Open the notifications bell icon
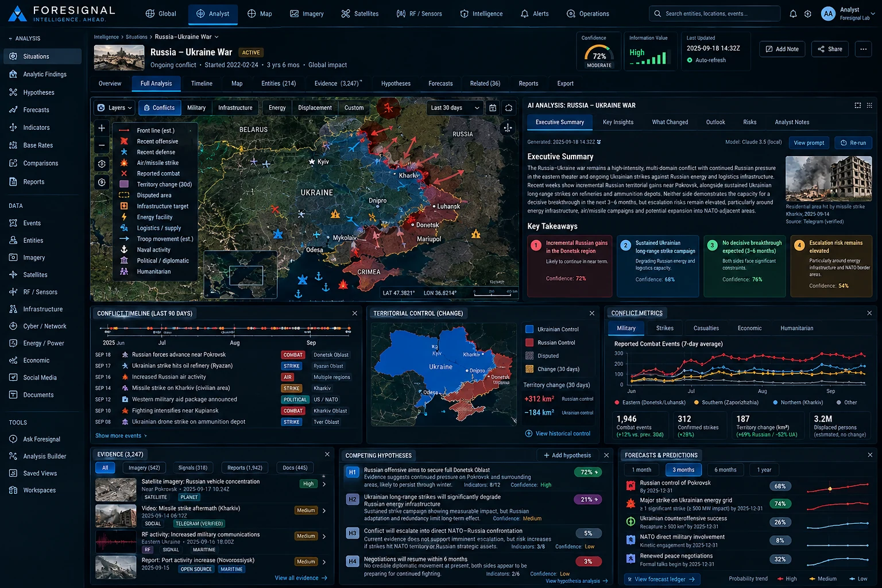This screenshot has width=882, height=588. [x=793, y=14]
